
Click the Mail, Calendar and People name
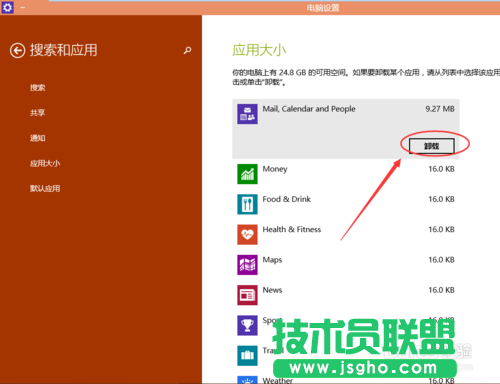[309, 109]
